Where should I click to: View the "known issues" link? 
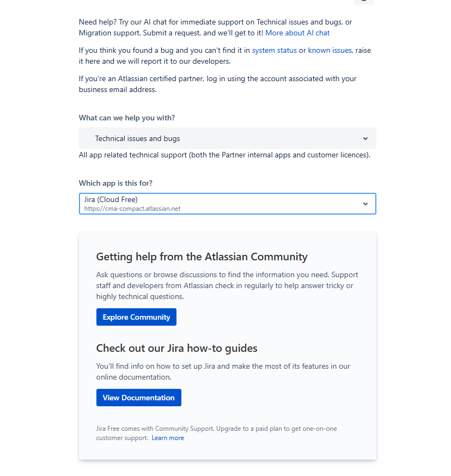(330, 50)
